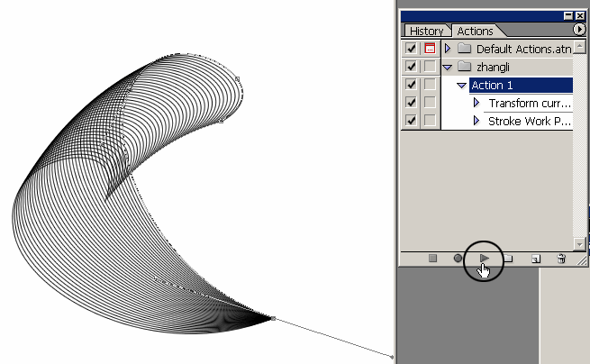
Task: Click the path anchor point at curve tip
Action: click(x=274, y=319)
